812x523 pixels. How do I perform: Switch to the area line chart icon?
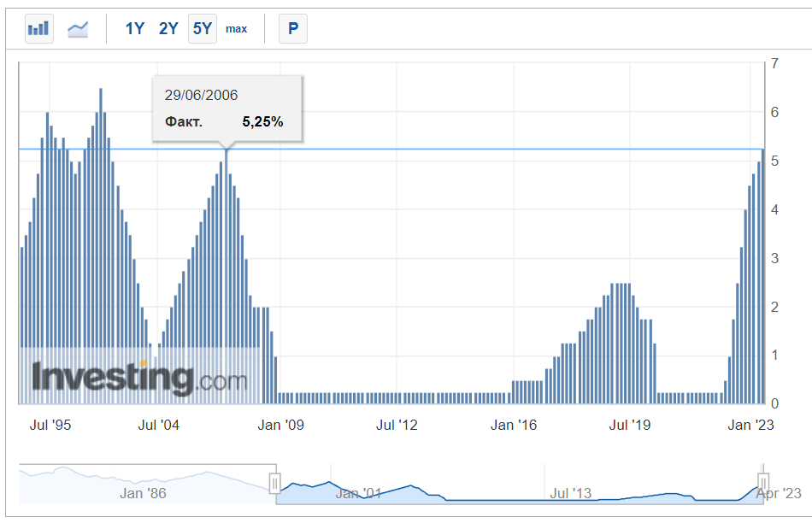pyautogui.click(x=78, y=28)
